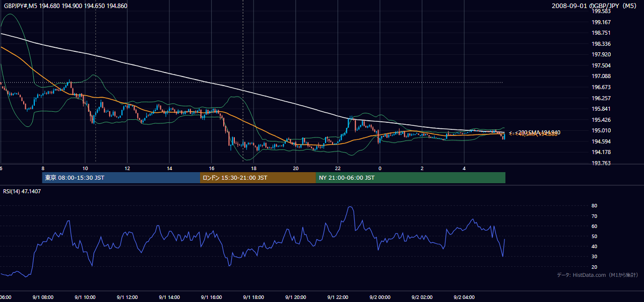Click price axis label 193.763

[x=601, y=163]
